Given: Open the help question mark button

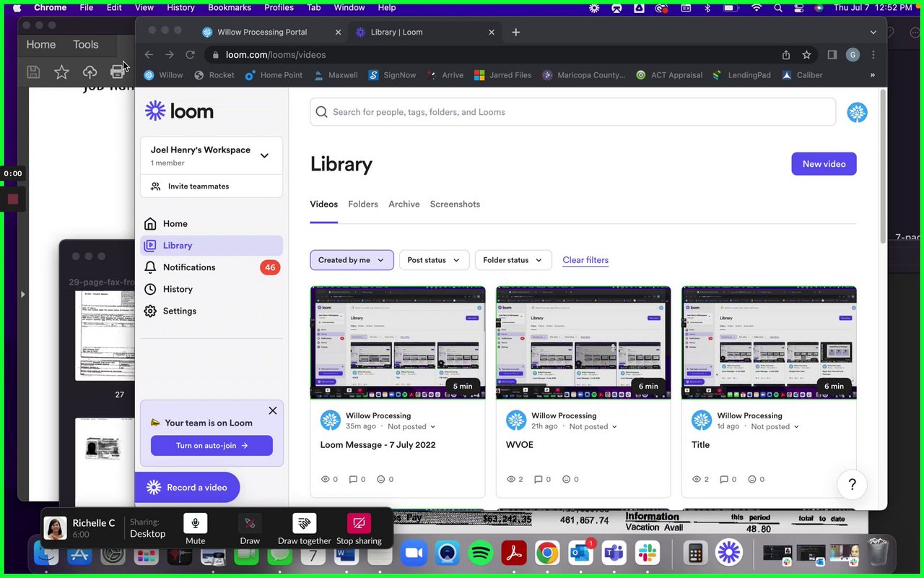Looking at the screenshot, I should [x=852, y=485].
